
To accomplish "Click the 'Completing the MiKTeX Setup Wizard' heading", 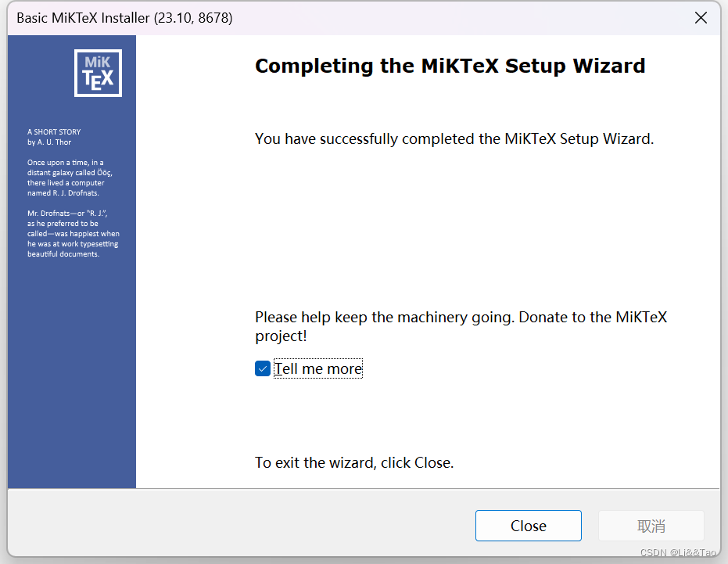I will click(x=450, y=66).
